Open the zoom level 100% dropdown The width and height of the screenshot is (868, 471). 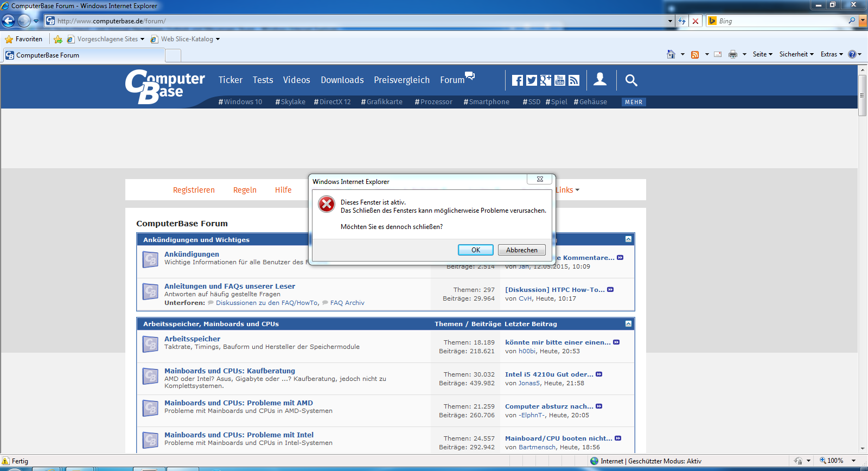click(853, 461)
